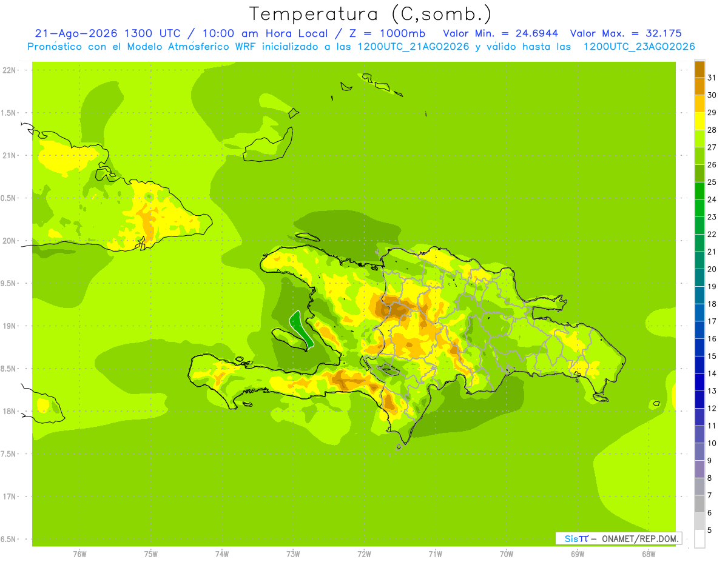Select 'Valor Min. = 24.6944' text
728x562 pixels.
tap(500, 33)
